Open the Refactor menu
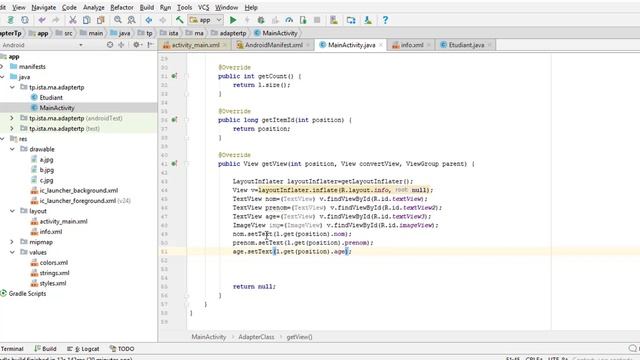640x360 pixels. [x=122, y=7]
